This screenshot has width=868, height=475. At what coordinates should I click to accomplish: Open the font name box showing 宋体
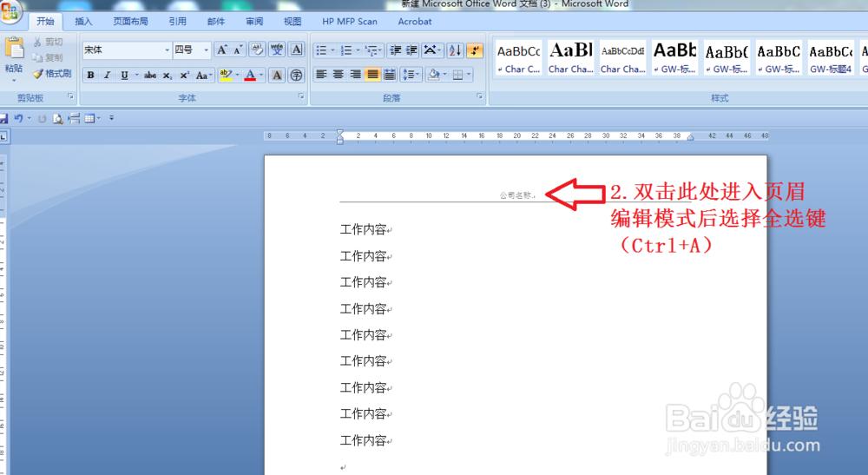[127, 49]
